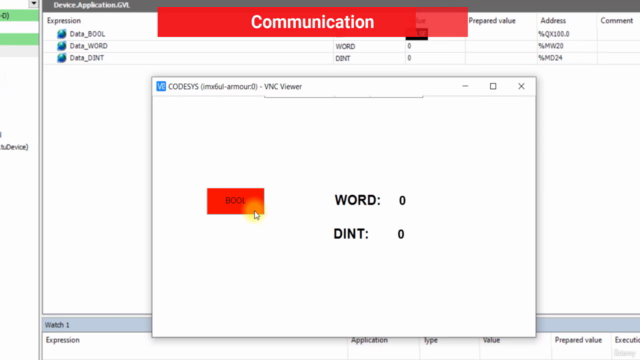Select the Data_BOOL expression row
The width and height of the screenshot is (640, 360).
click(x=341, y=34)
